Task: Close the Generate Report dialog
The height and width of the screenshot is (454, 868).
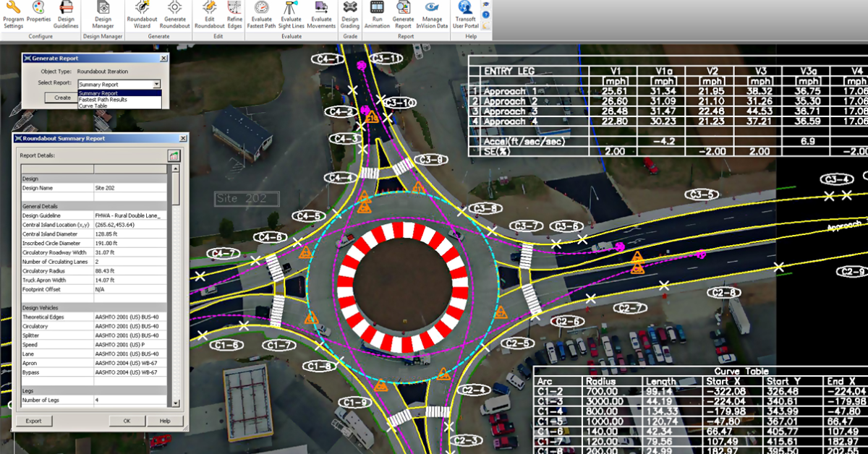Action: (x=163, y=58)
